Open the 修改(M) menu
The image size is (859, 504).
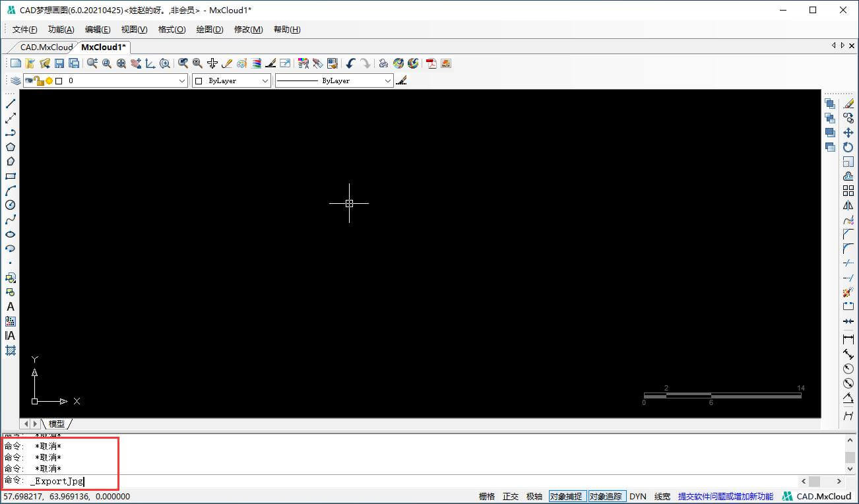(248, 30)
